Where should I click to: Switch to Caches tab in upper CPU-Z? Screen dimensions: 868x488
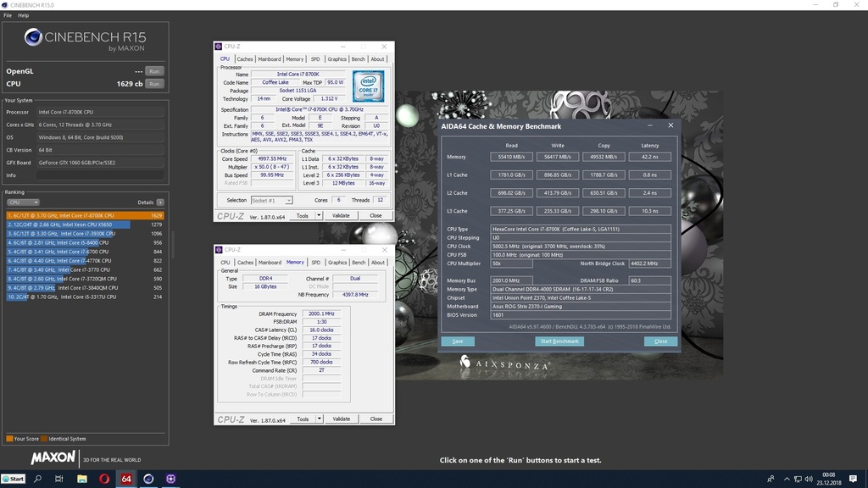point(245,59)
